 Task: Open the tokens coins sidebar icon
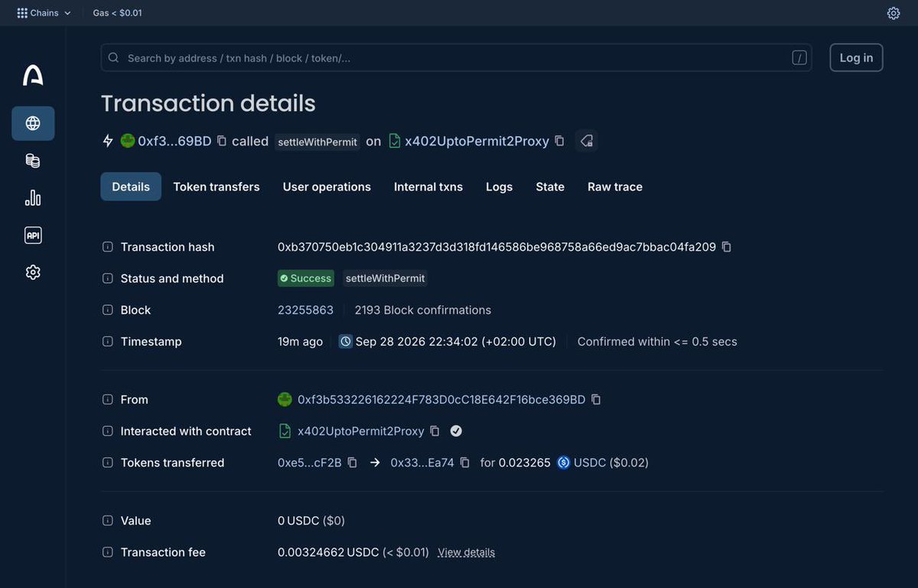click(33, 161)
